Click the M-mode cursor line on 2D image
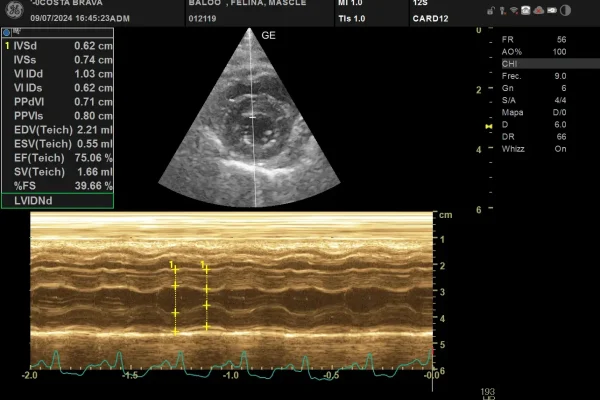The image size is (600, 400). [254, 150]
